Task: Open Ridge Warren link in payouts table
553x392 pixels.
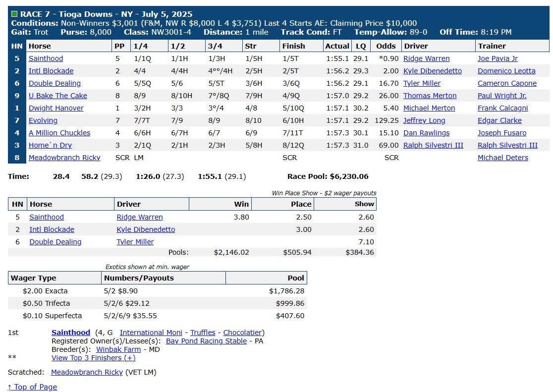Action: [140, 217]
